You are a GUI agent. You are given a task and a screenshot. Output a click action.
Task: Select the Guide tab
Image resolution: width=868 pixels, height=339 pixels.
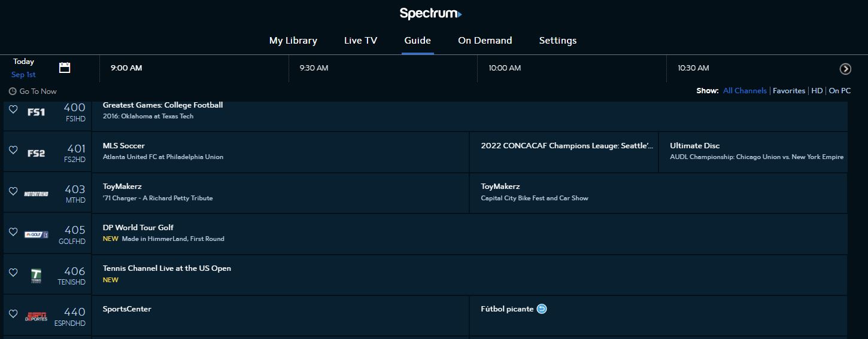(418, 41)
